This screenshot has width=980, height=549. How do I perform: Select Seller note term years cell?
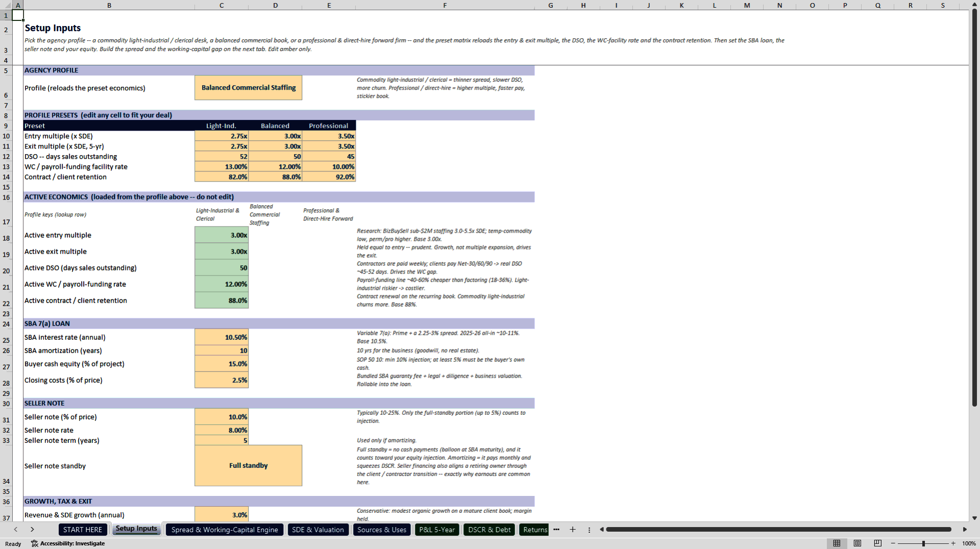(222, 440)
